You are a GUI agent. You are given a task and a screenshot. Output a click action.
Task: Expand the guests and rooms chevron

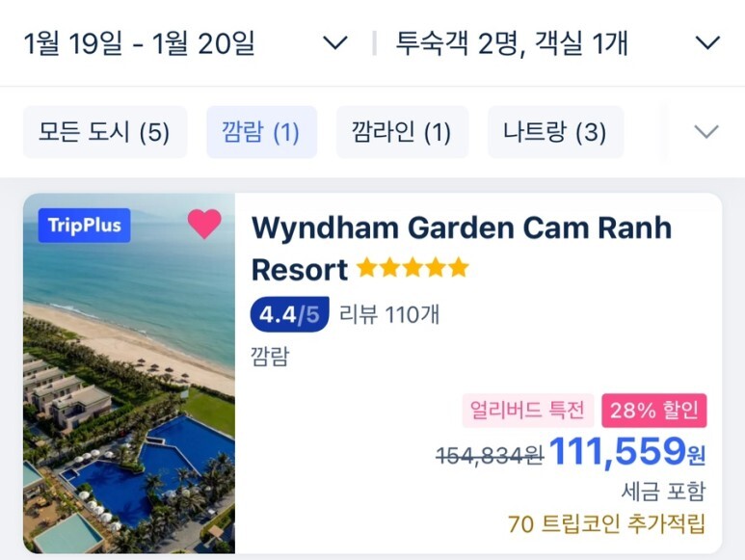pyautogui.click(x=707, y=43)
